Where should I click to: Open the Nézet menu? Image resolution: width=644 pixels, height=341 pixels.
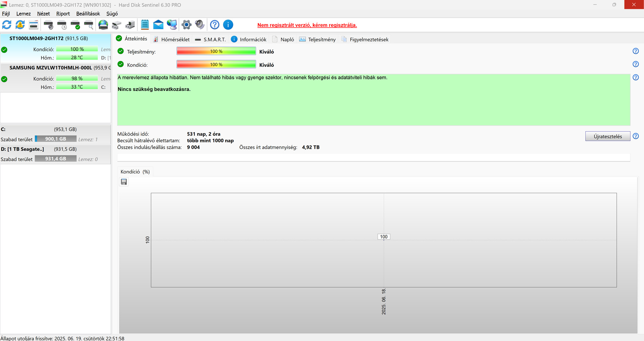coord(43,14)
